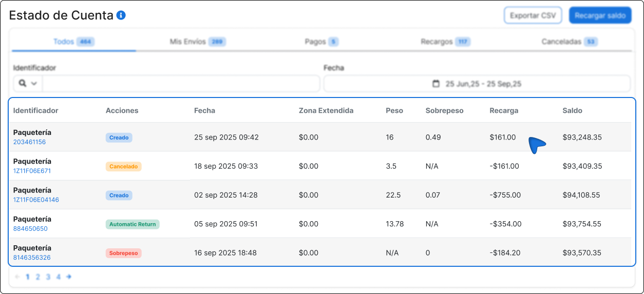Click the previous page left arrow
644x294 pixels.
[x=17, y=277]
